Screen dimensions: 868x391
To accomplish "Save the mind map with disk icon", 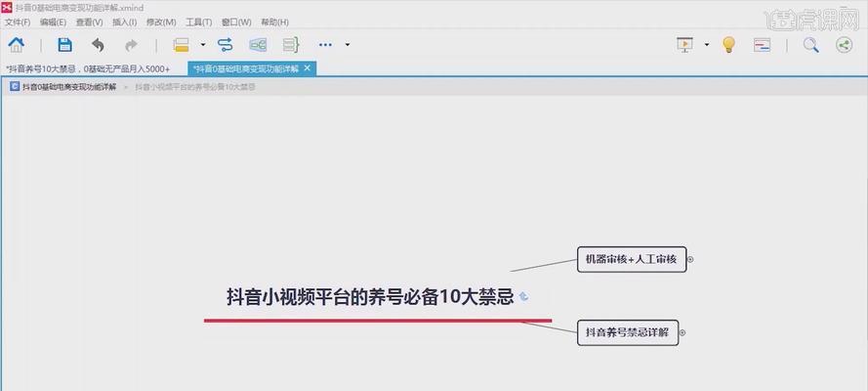I will pyautogui.click(x=64, y=45).
